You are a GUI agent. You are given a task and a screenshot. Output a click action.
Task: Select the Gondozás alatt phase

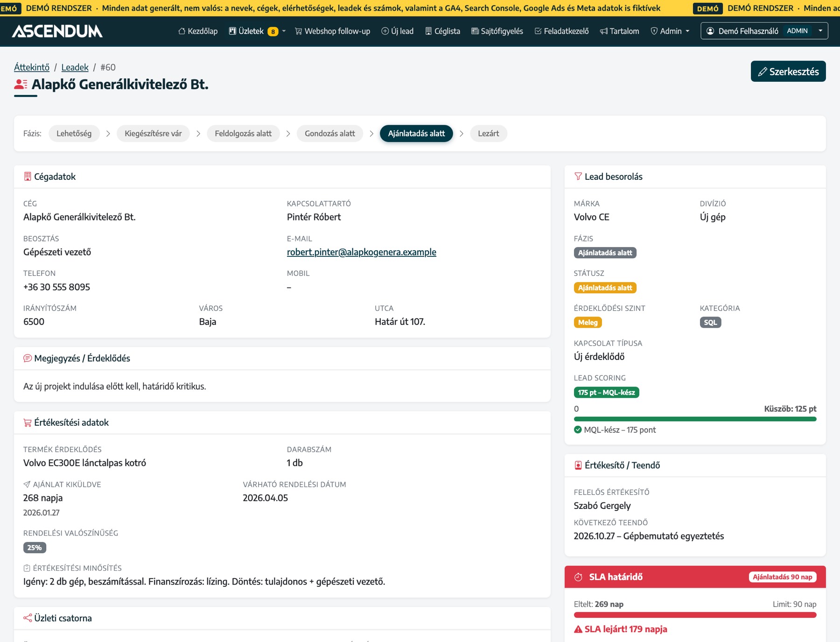(330, 134)
